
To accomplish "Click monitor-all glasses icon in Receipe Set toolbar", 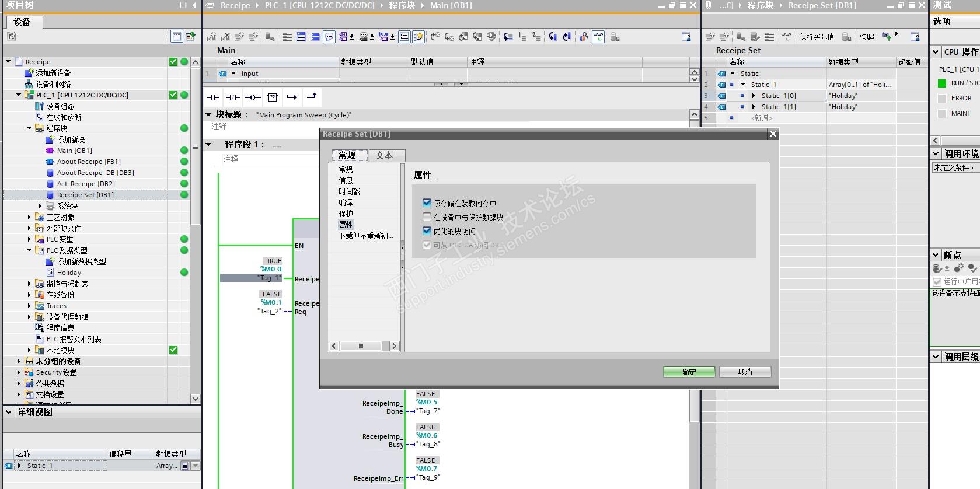I will click(786, 37).
